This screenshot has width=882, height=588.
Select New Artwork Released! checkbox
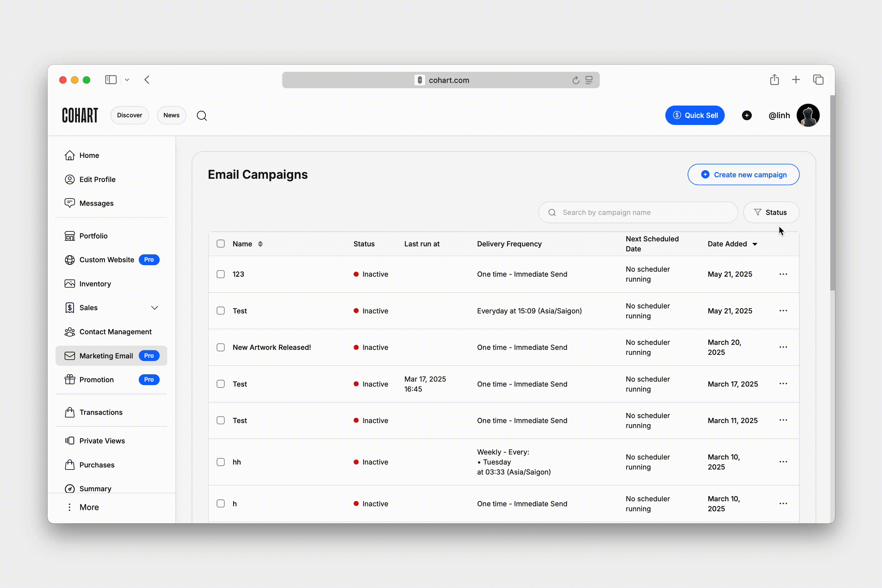[x=220, y=347]
